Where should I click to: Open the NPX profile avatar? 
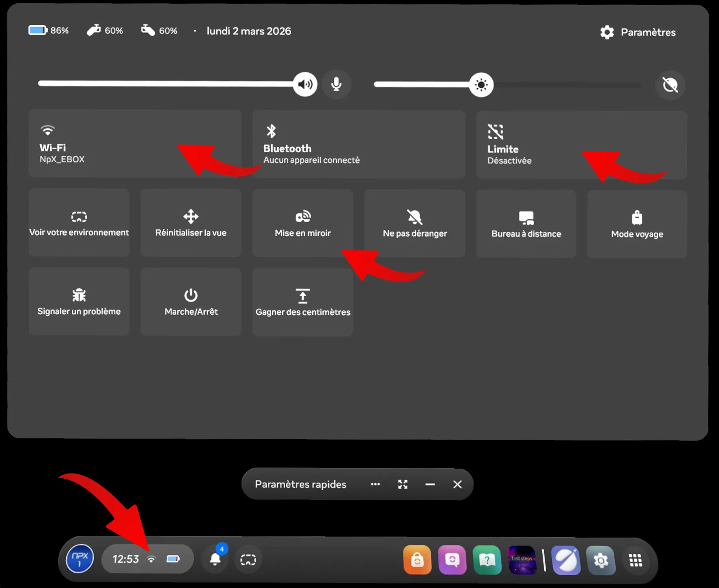[80, 558]
